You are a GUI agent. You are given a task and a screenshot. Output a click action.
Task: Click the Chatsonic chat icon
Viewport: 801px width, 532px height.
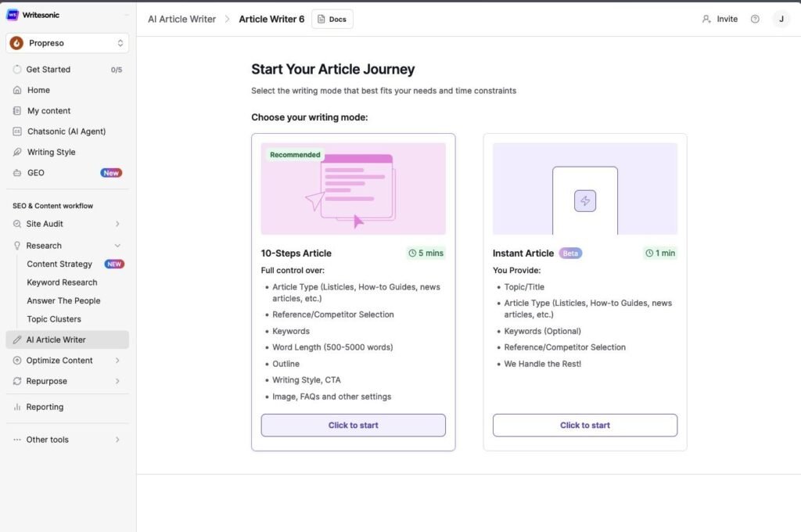17,131
